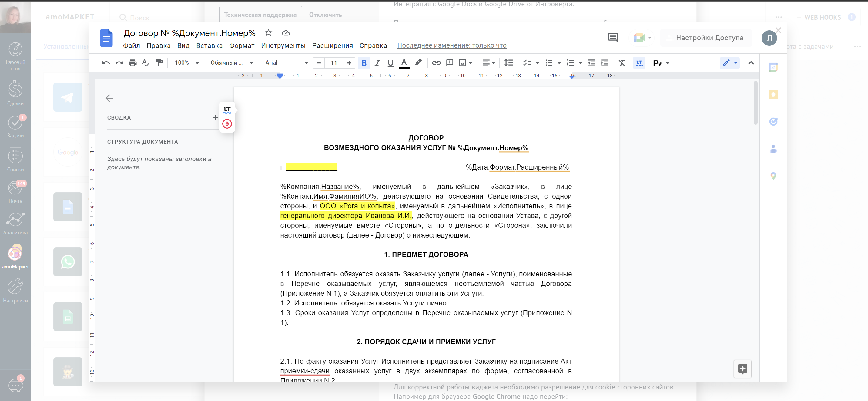Toggle bold formatting
This screenshot has width=868, height=401.
point(364,63)
